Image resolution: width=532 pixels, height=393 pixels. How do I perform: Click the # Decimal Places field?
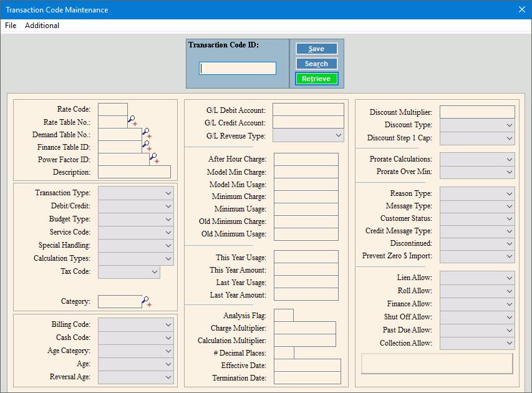coord(284,353)
